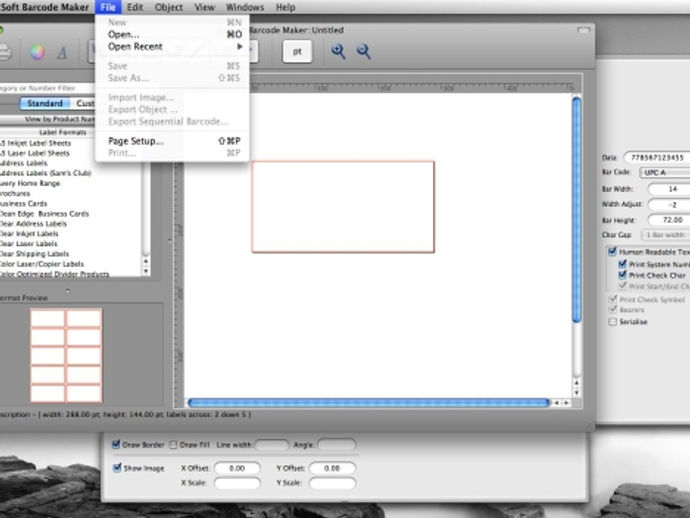Click the X Offset field
Viewport: 690px width, 518px height.
[x=237, y=468]
